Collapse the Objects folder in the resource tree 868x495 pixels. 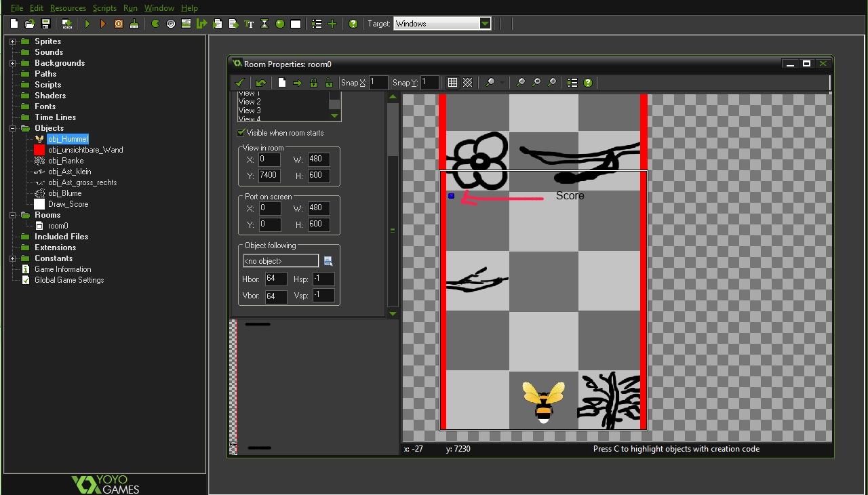coord(12,128)
